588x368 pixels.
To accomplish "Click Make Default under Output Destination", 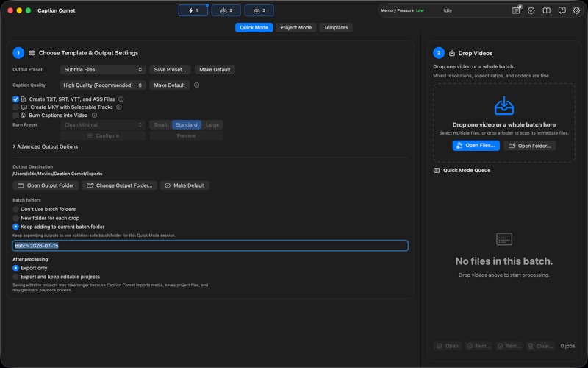I will (x=185, y=185).
